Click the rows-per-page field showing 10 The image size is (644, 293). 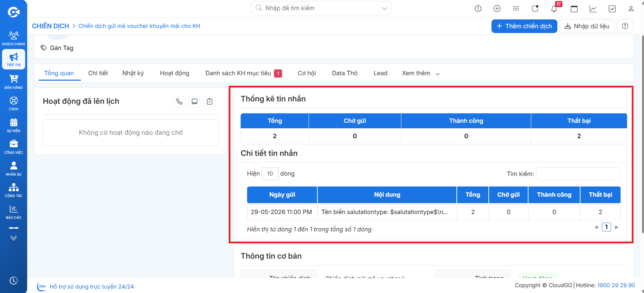[270, 174]
